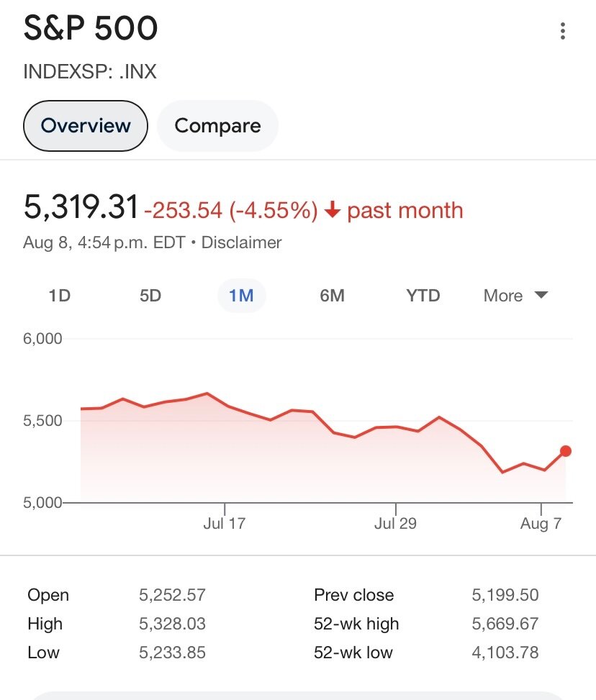The width and height of the screenshot is (596, 700).
Task: Click the current price 5,319.31
Action: coord(81,209)
